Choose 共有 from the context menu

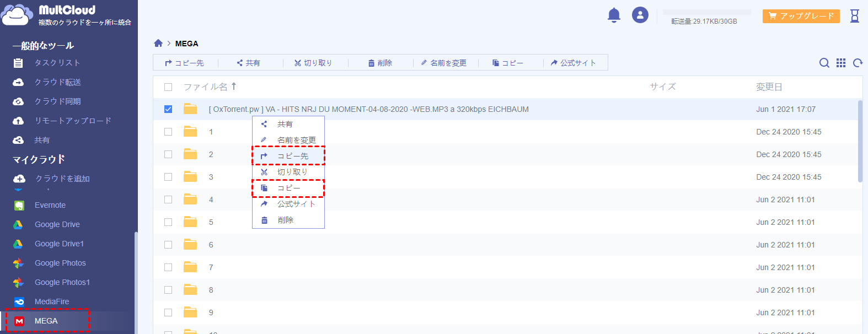tap(288, 124)
